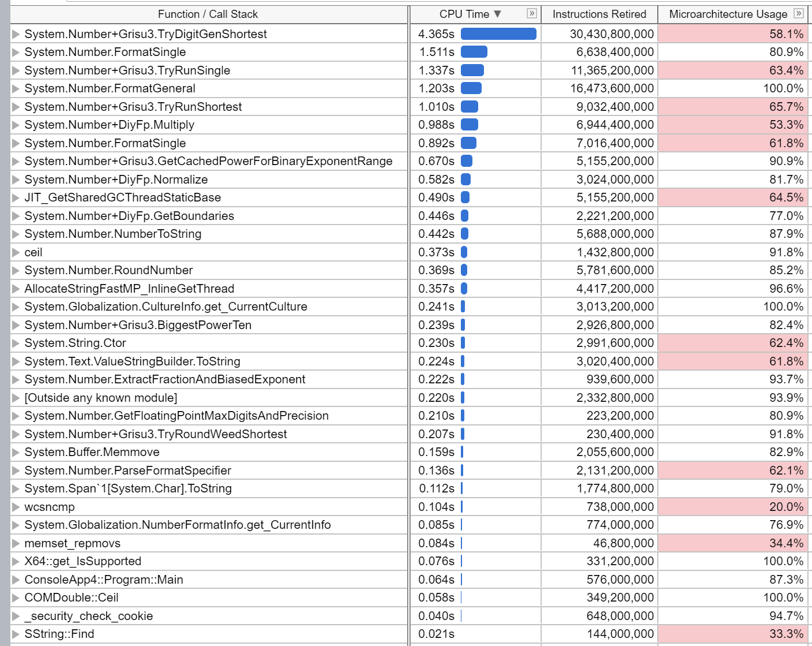This screenshot has height=646, width=812.
Task: Expand the ceil function node
Action: click(x=14, y=252)
